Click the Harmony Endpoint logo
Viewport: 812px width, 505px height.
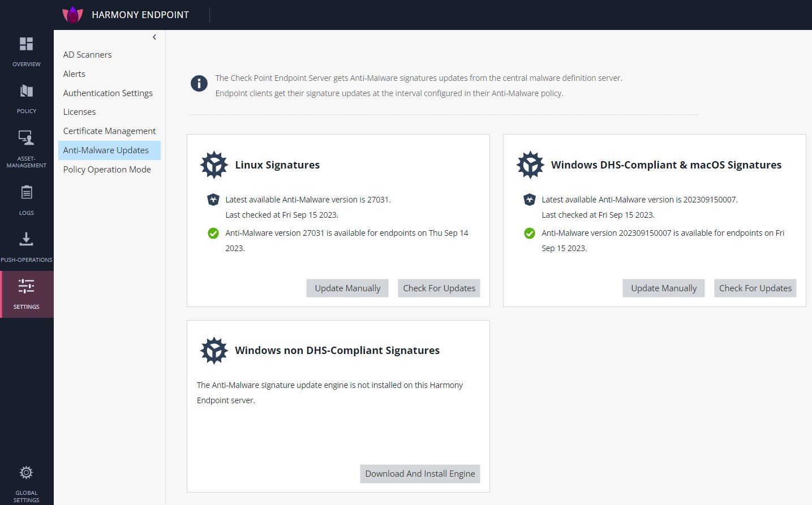tap(72, 15)
